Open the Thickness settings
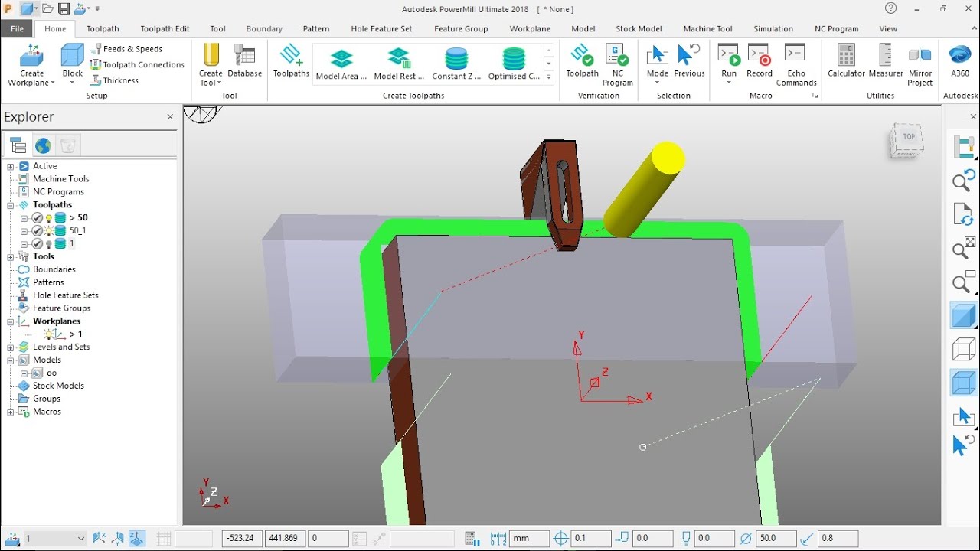980x551 pixels. [x=114, y=80]
